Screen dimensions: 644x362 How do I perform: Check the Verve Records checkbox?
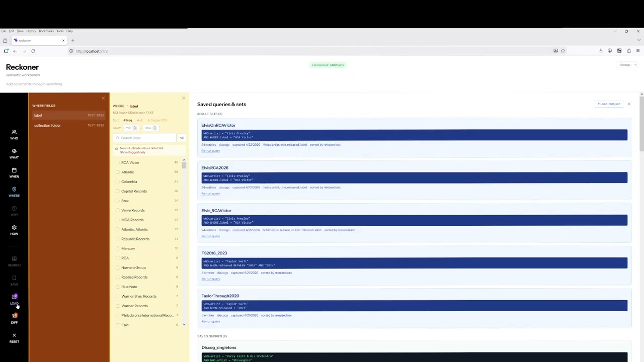[x=118, y=210]
